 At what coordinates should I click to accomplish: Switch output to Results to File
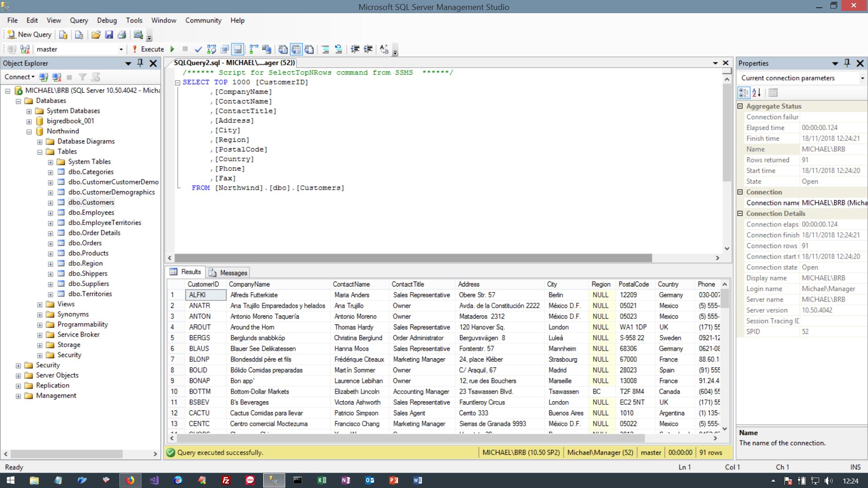[309, 49]
